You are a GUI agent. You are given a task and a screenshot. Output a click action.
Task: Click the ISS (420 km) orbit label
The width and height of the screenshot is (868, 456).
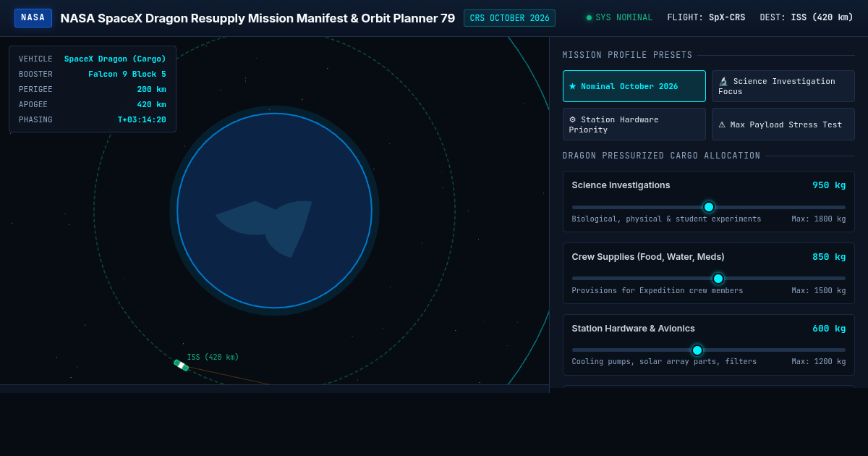click(x=213, y=358)
